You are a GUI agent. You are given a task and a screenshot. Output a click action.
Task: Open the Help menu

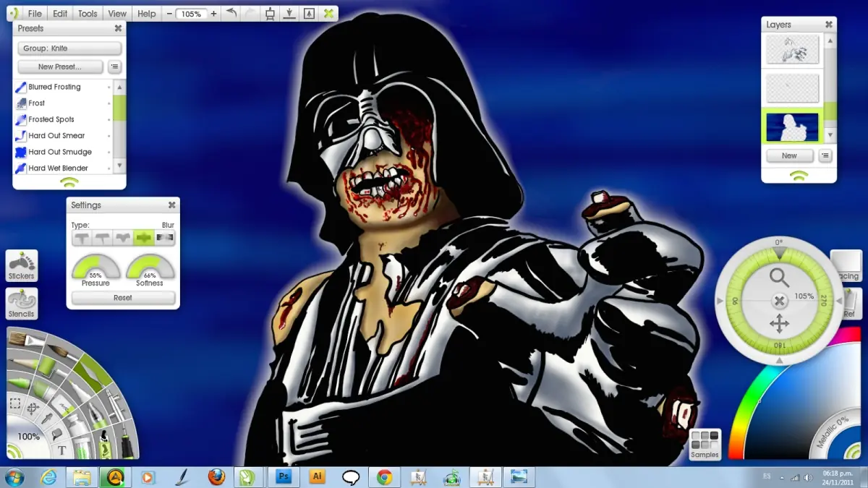point(147,14)
